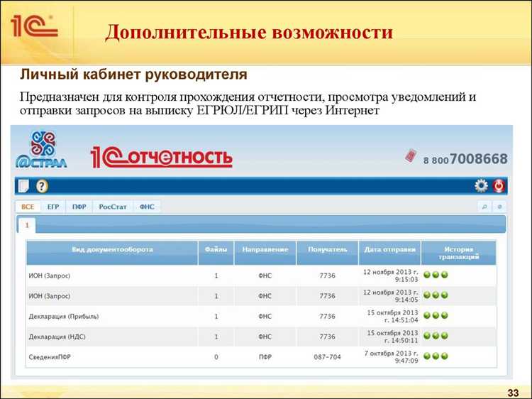Click the small icon right of search
Viewport: 532px width, 399px height.
(499, 207)
